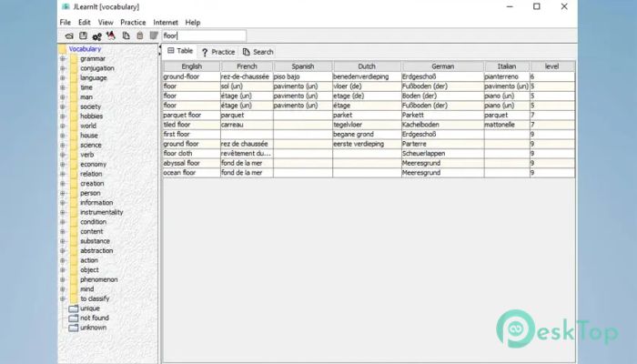Click the open file toolbar icon
The width and height of the screenshot is (637, 364).
[69, 36]
